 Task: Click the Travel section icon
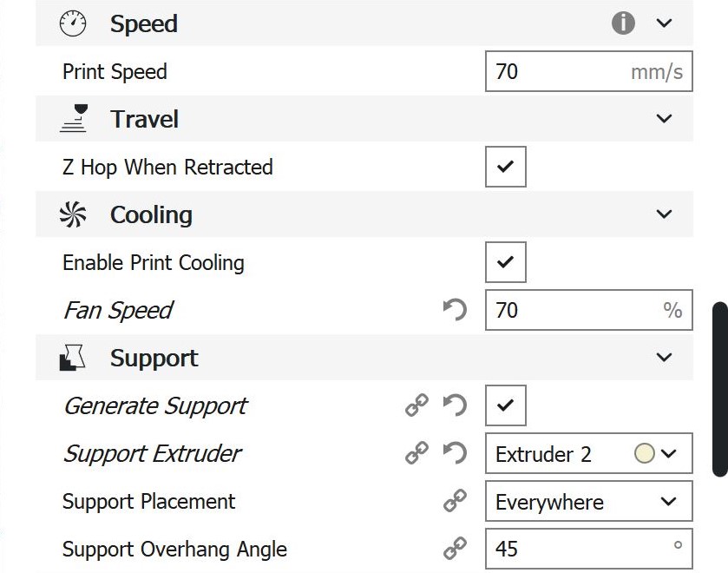[74, 119]
